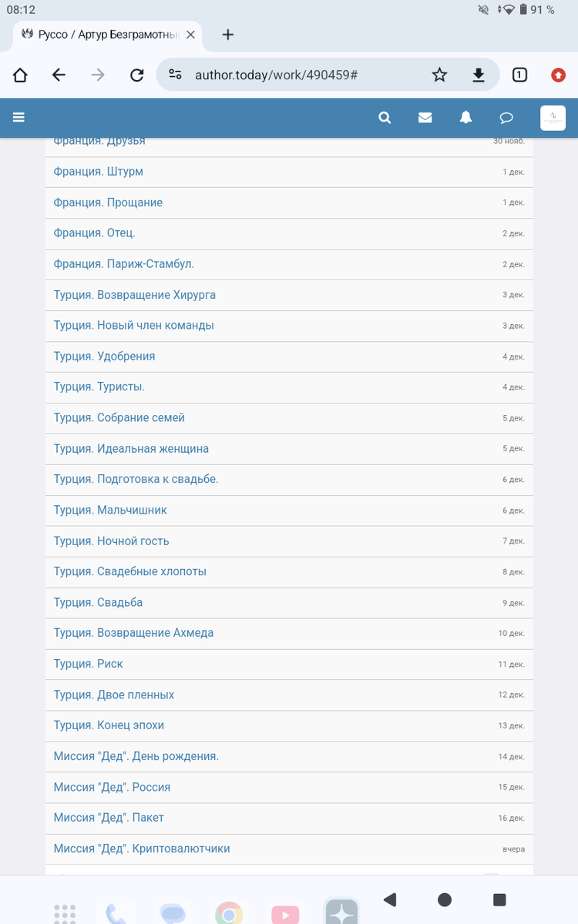Image resolution: width=578 pixels, height=924 pixels.
Task: Tap the Android back navigation triangle
Action: pyautogui.click(x=390, y=899)
